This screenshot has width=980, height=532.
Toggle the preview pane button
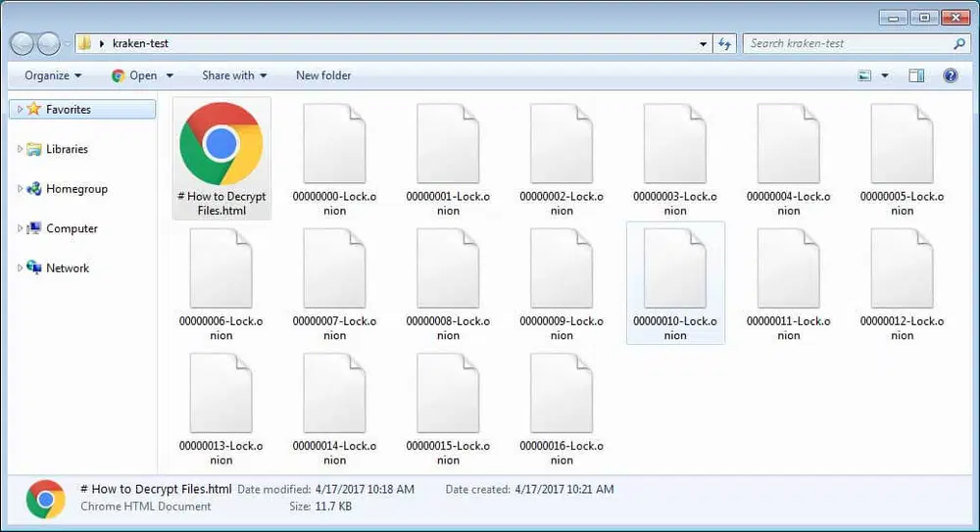(x=916, y=75)
